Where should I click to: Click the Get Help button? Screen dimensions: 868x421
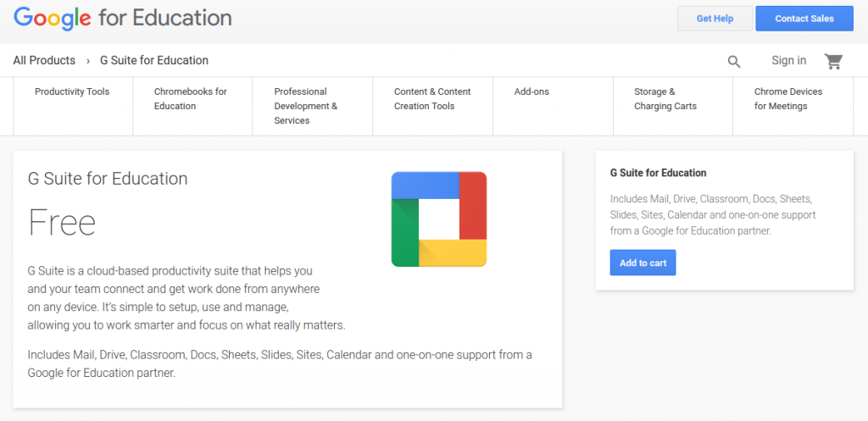pos(715,19)
